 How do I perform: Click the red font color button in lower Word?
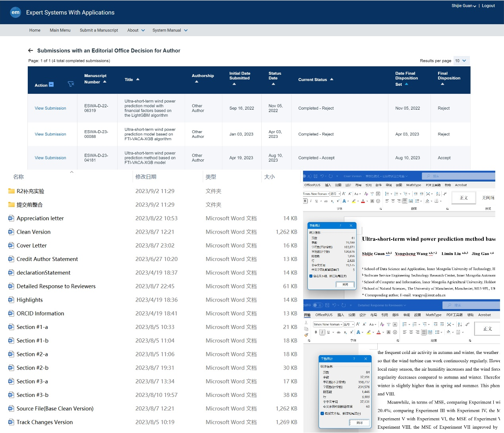(x=378, y=332)
